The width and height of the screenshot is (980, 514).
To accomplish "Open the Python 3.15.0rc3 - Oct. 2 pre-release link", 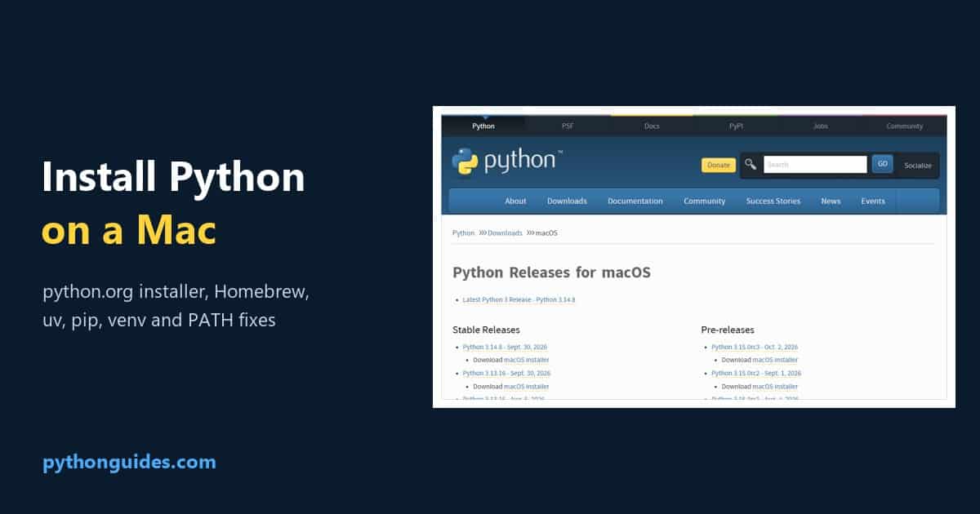I will tap(755, 347).
